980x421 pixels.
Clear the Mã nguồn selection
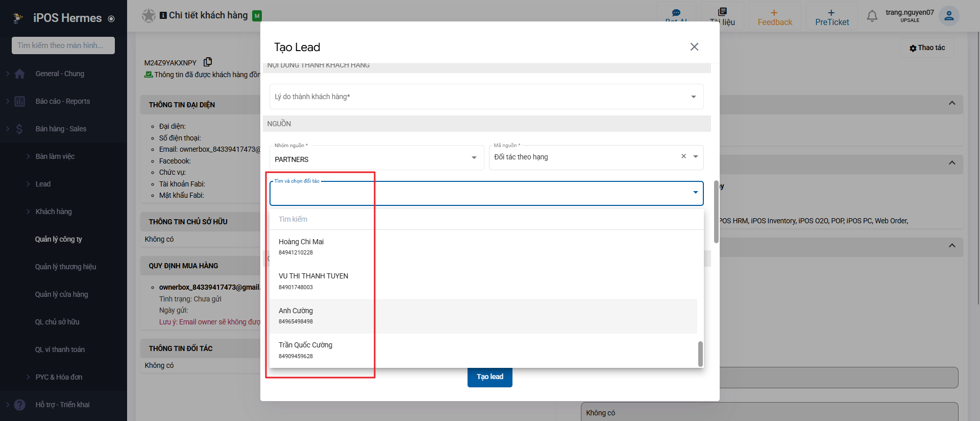pos(683,156)
